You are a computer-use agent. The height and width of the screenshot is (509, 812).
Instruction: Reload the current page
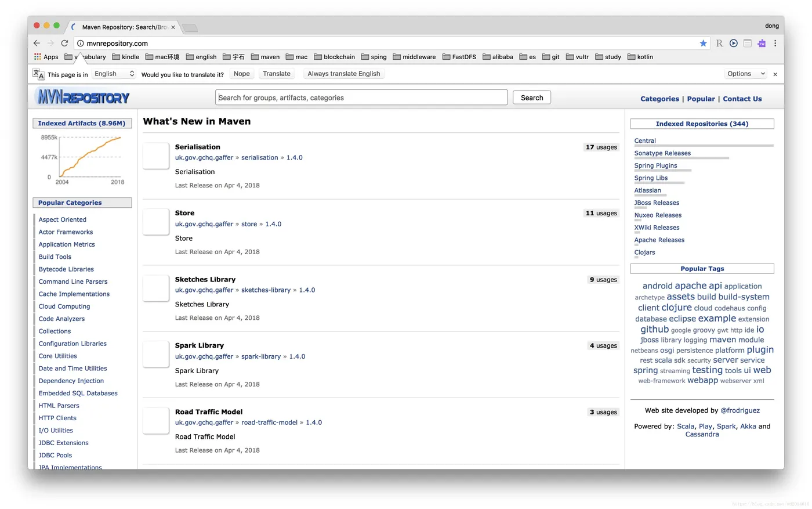click(x=64, y=44)
